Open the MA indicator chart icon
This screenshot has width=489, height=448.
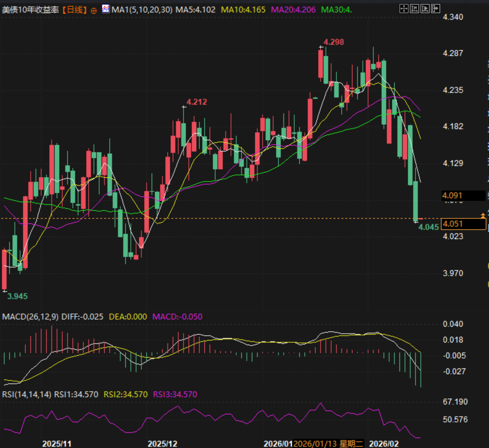[105, 9]
